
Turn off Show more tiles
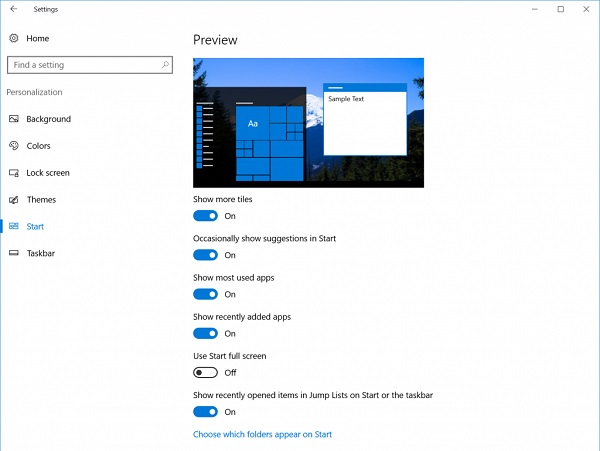[205, 216]
